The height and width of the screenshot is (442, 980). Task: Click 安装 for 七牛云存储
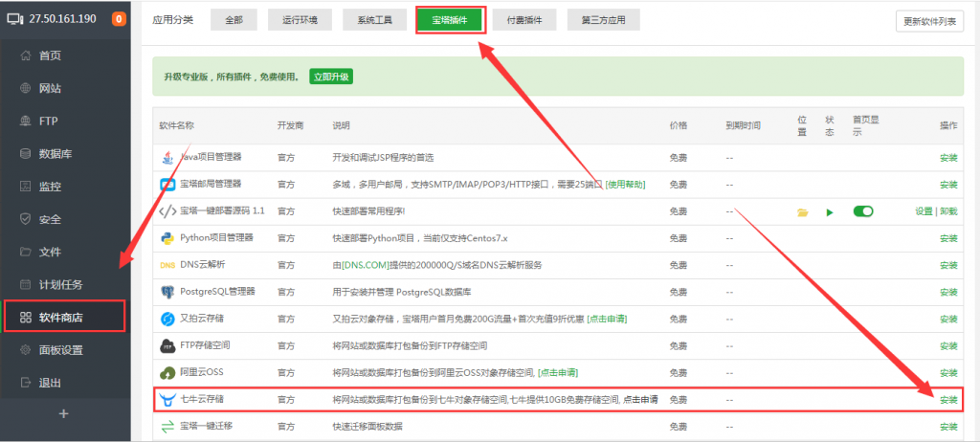pyautogui.click(x=948, y=400)
